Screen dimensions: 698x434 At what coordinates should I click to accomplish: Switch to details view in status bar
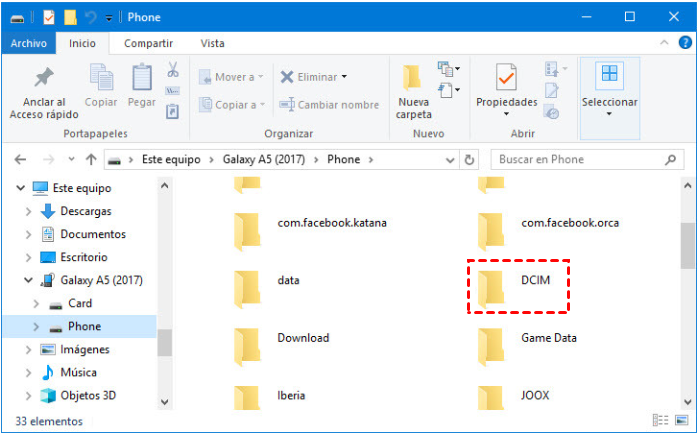659,421
